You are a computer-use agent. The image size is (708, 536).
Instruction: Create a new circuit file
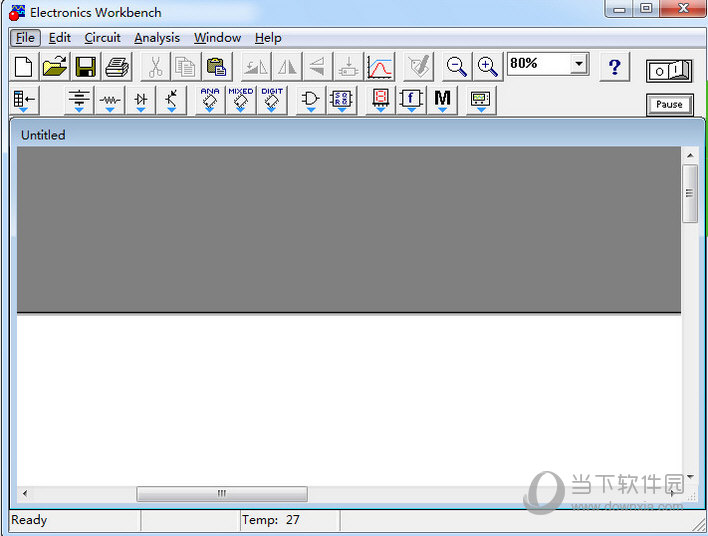(24, 67)
